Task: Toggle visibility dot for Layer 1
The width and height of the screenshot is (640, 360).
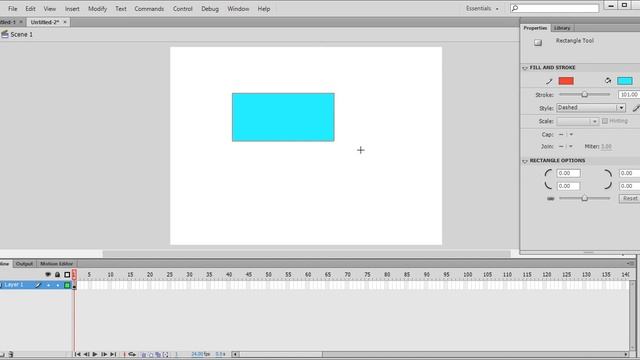Action: (48, 285)
